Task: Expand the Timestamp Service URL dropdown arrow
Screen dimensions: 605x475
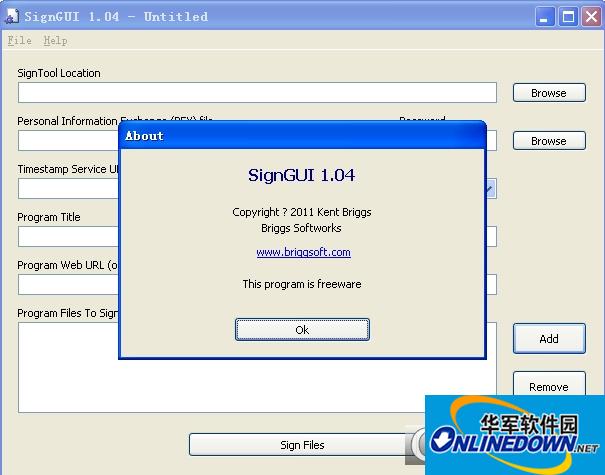Action: pos(491,189)
